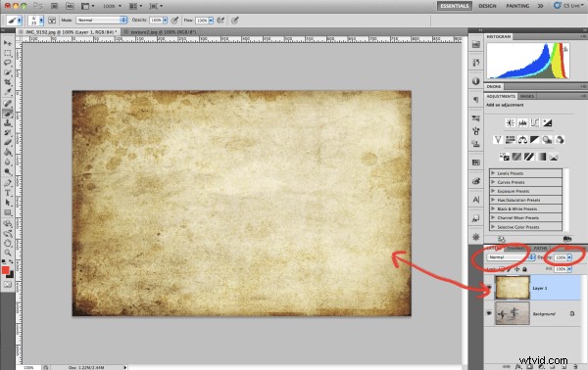Switch to the Paths tab

(540, 249)
